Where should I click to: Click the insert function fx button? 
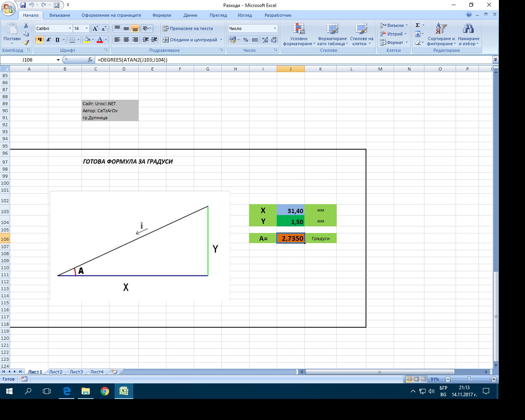(90, 60)
